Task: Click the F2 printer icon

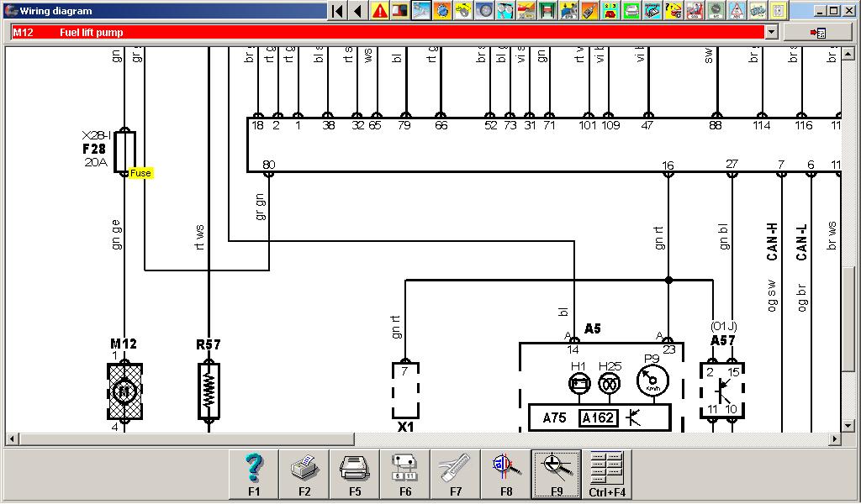Action: coord(304,475)
